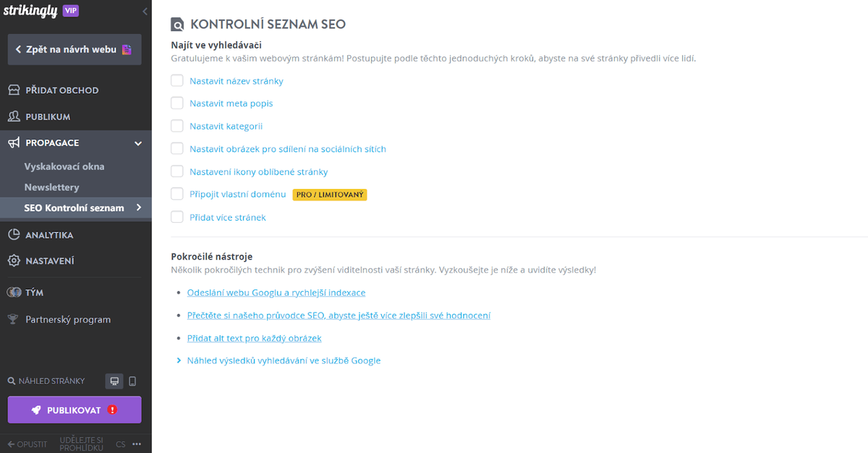Click the Propagace megaphone icon
This screenshot has width=868, height=453.
click(15, 143)
